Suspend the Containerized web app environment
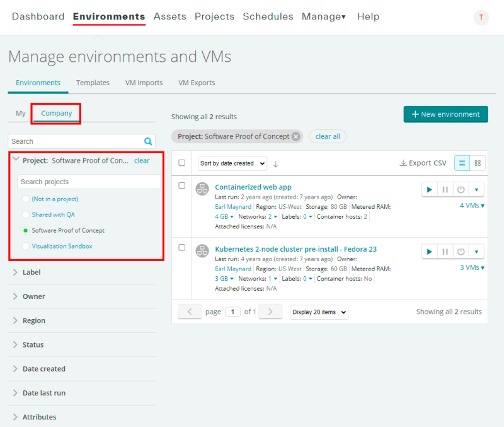Image resolution: width=504 pixels, height=427 pixels. (445, 189)
